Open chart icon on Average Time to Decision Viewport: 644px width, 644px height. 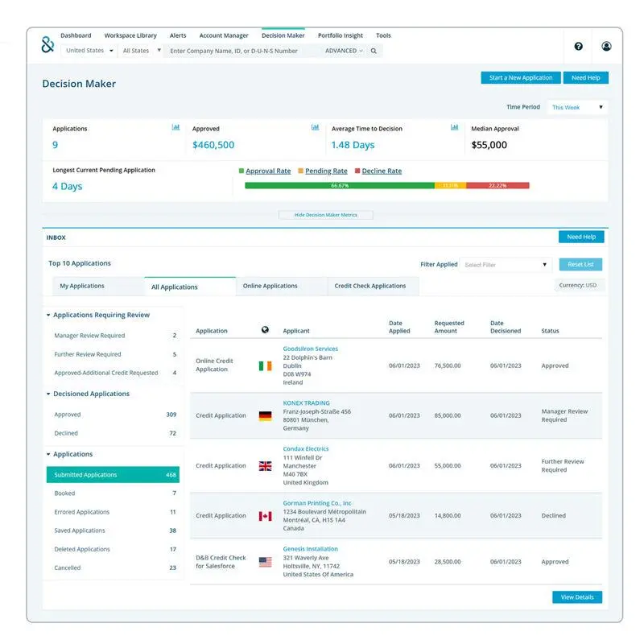click(x=454, y=127)
